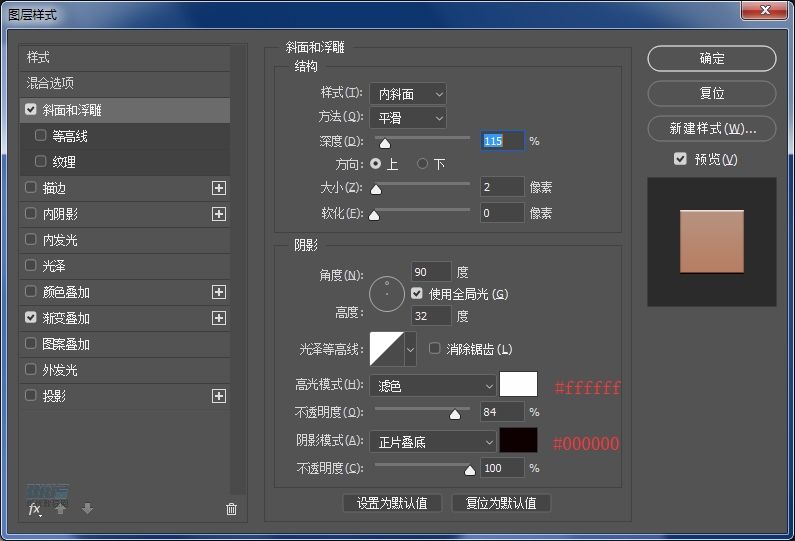Click the move effect up arrow icon
Viewport: 795px width, 541px height.
click(x=60, y=509)
